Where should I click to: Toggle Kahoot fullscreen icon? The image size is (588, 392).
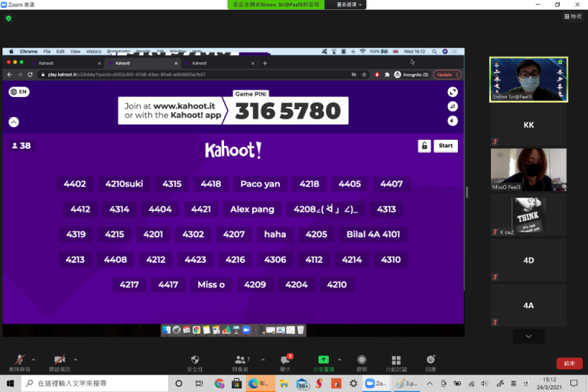click(x=452, y=92)
